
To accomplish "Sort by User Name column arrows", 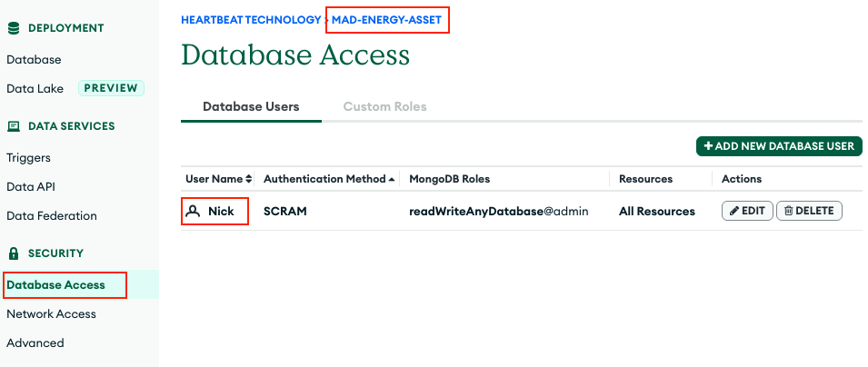I will coord(249,179).
